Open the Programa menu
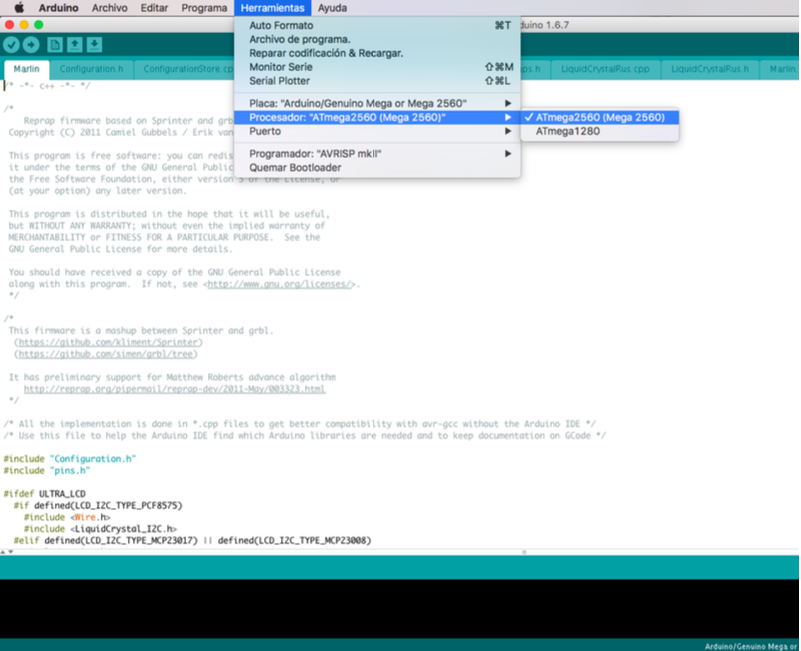Viewport: 801px width, 651px height. click(204, 8)
